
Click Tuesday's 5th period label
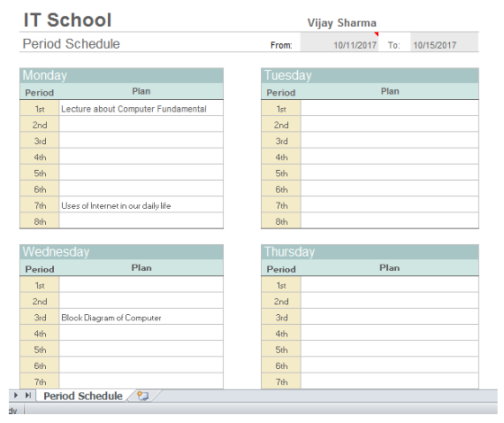(281, 173)
